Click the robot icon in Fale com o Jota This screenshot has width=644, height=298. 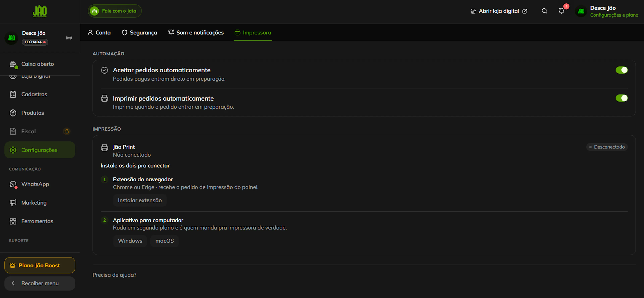[x=94, y=11]
